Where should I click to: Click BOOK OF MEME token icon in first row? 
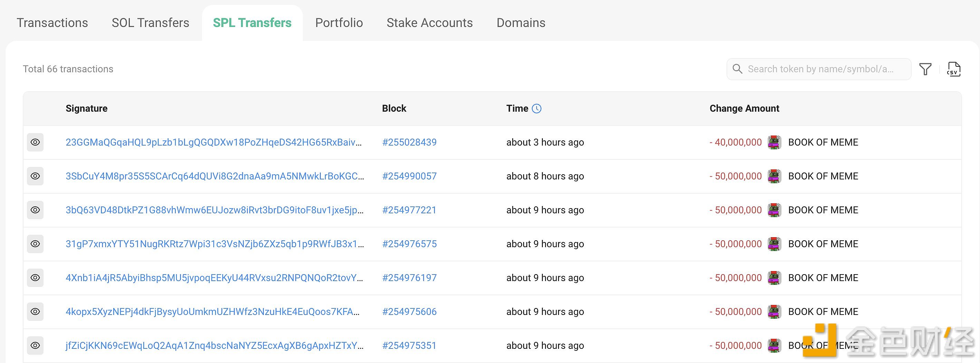774,142
